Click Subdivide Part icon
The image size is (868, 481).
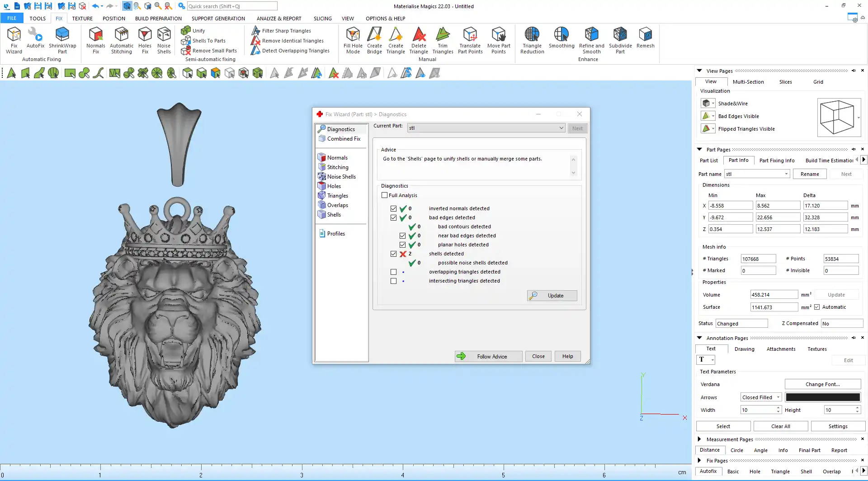coord(620,40)
